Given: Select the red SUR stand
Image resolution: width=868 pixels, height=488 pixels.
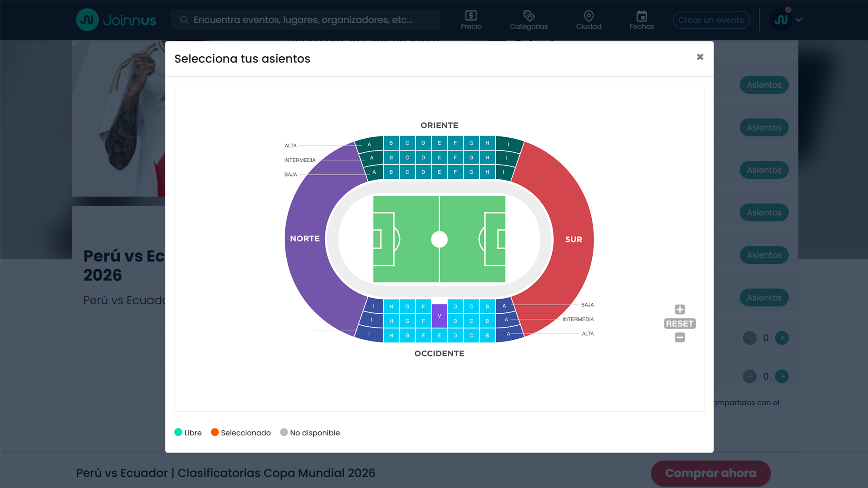Looking at the screenshot, I should tap(573, 239).
